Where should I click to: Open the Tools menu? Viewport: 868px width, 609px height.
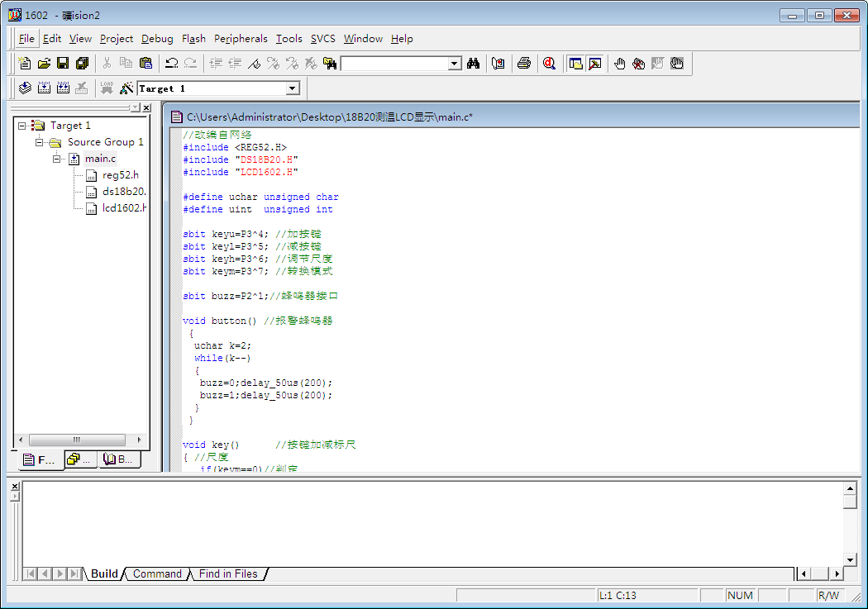pos(289,39)
